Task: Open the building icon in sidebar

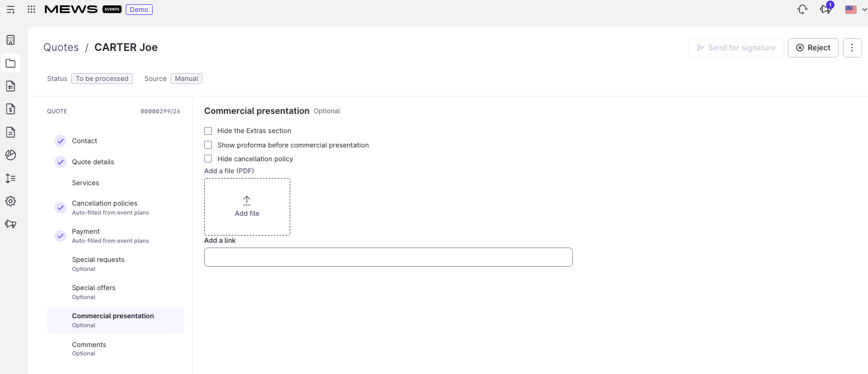Action: coord(11,40)
